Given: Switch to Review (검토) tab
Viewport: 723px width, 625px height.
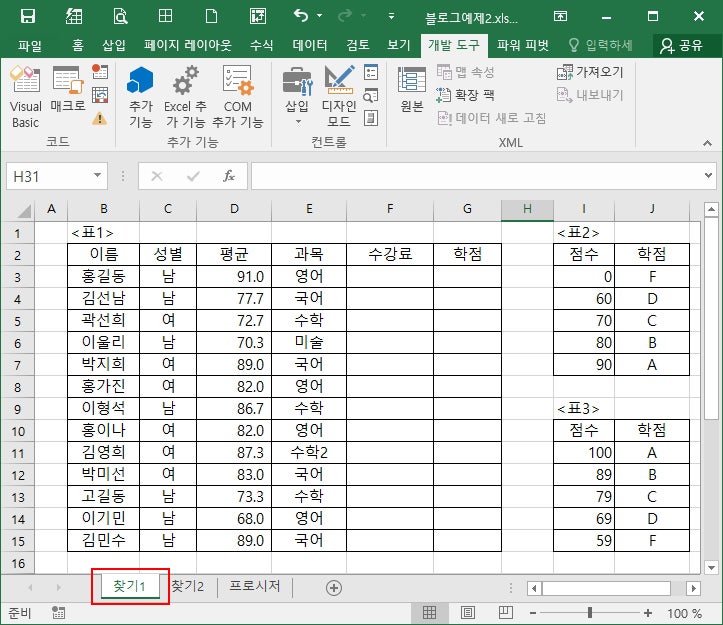Looking at the screenshot, I should [358, 45].
